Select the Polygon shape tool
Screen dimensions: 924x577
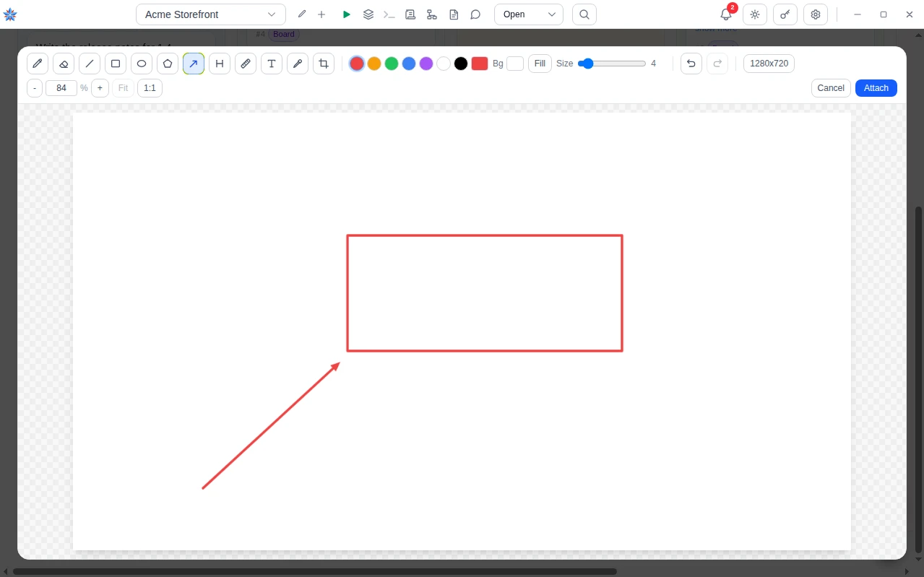(168, 64)
